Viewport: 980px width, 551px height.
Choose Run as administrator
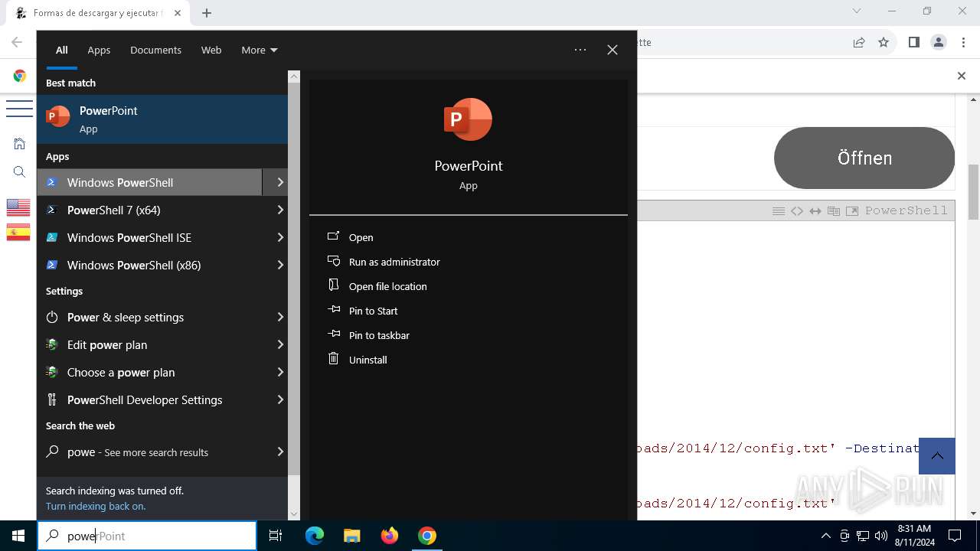394,262
